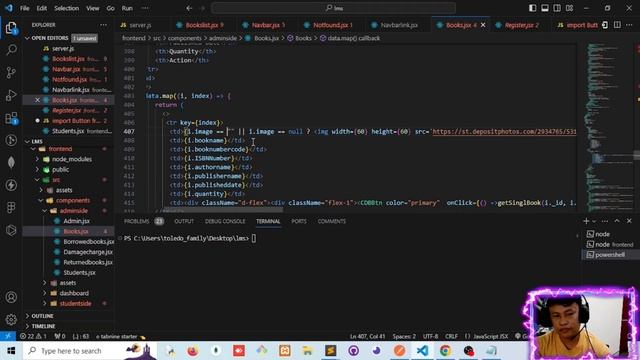Screen dimensions: 640x360
Task: Switch to the Navbar.jsx editor tab
Action: [268, 25]
